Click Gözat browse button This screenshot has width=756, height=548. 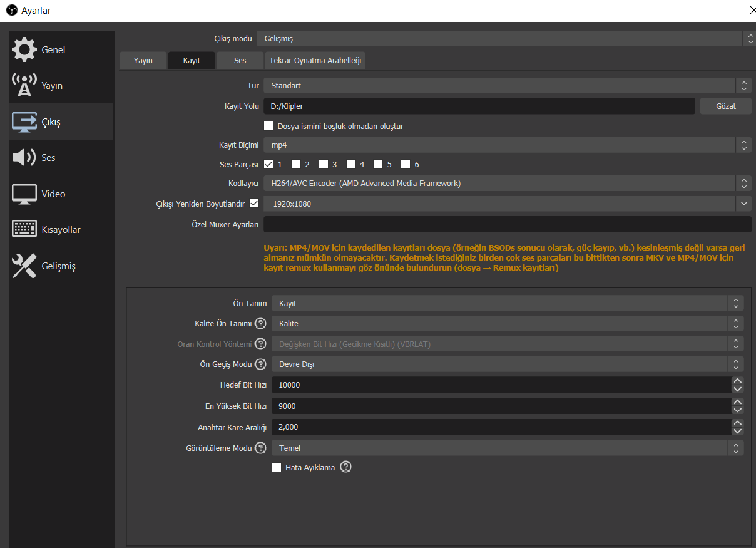726,106
